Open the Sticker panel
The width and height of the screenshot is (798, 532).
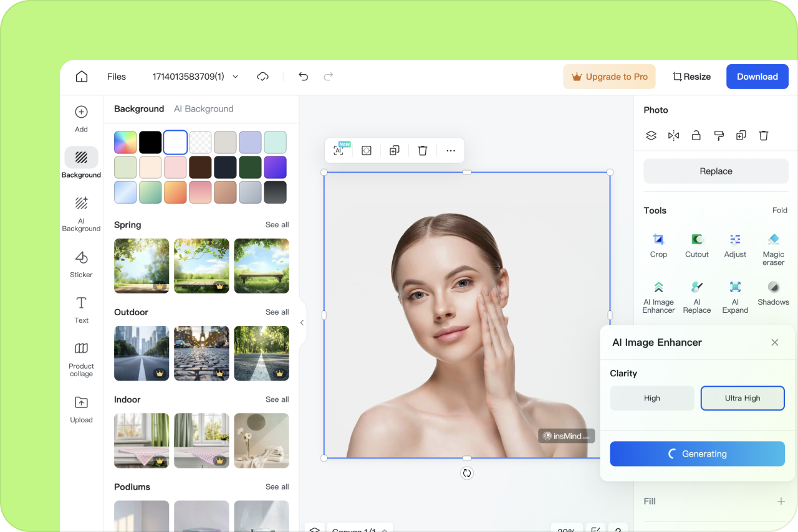click(81, 264)
